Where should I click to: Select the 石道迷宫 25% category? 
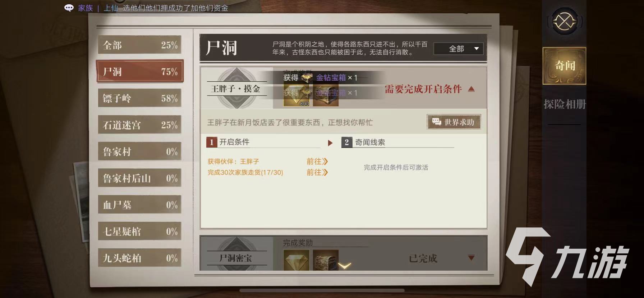[140, 125]
